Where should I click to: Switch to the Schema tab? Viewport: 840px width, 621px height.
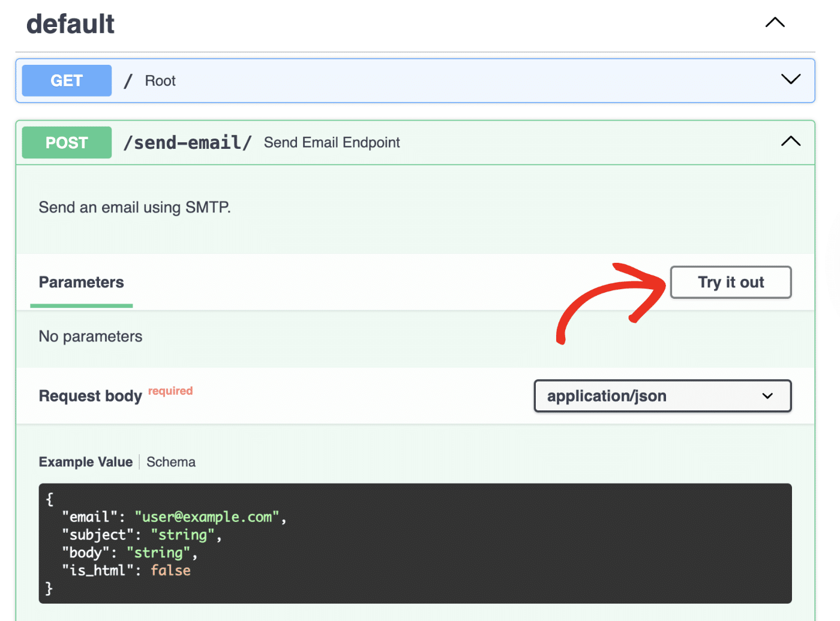click(170, 461)
